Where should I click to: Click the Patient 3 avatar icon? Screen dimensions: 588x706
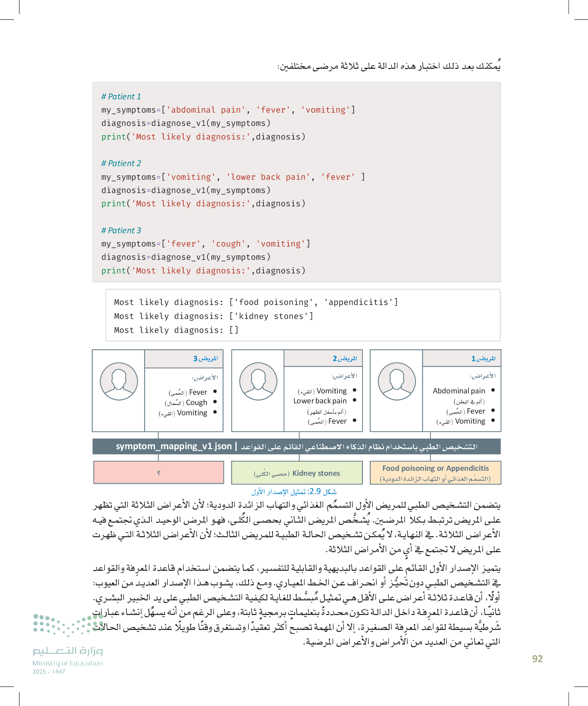(x=119, y=381)
